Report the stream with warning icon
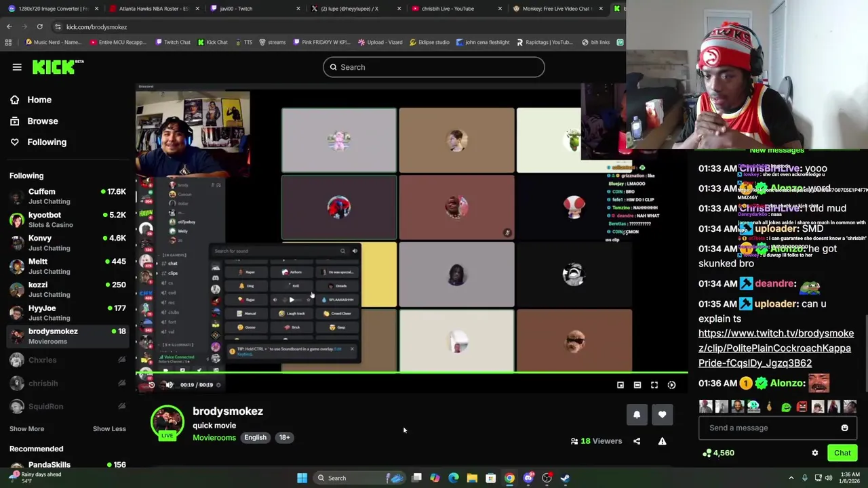Image resolution: width=868 pixels, height=488 pixels. click(x=663, y=441)
